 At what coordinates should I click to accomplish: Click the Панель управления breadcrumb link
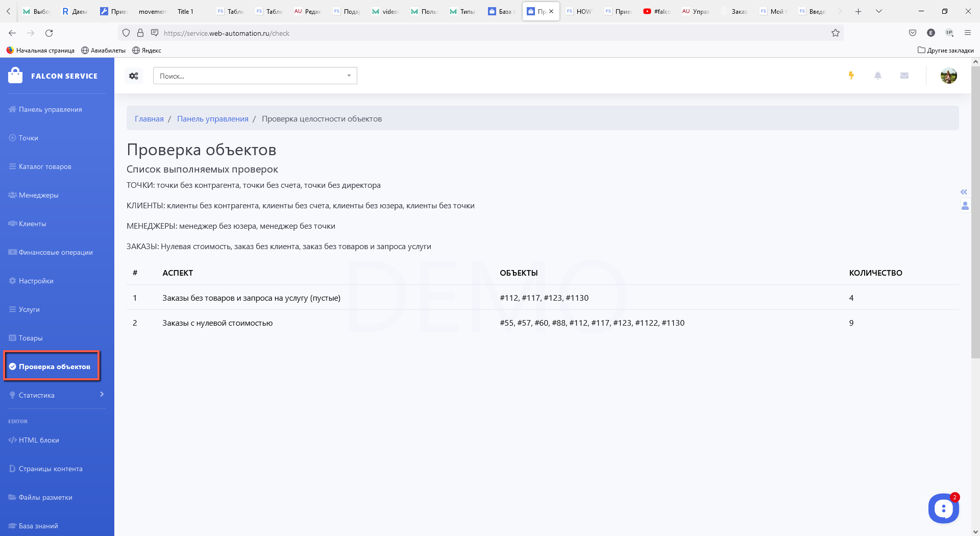pos(212,119)
